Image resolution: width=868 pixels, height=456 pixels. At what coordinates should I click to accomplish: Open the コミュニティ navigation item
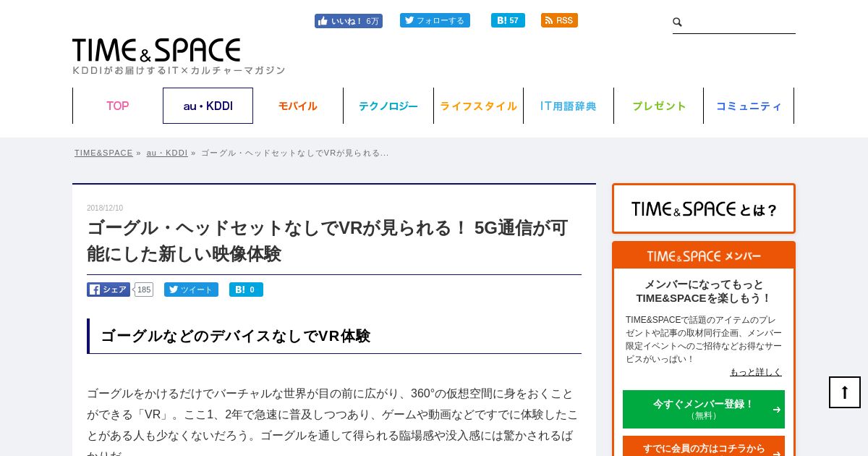coord(749,106)
